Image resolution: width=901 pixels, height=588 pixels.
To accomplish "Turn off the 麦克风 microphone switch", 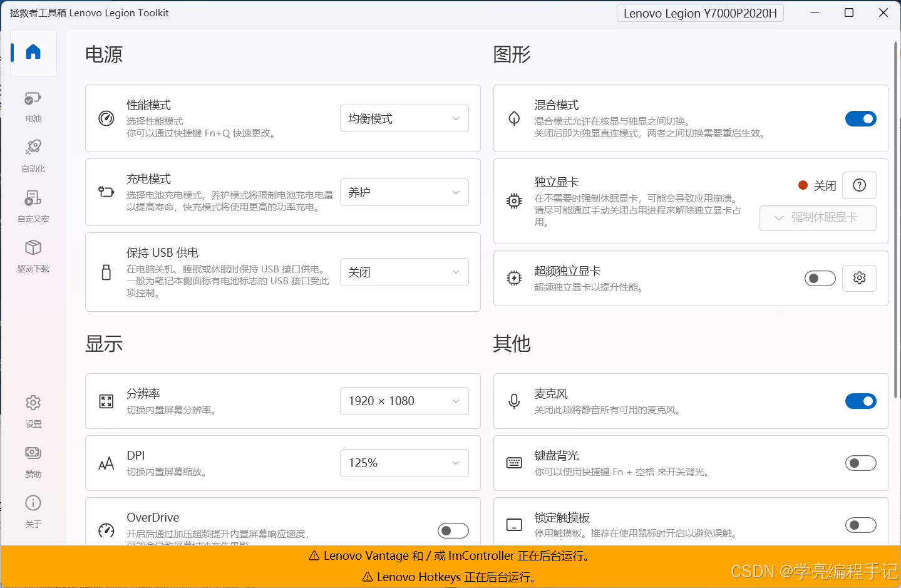I will point(861,401).
